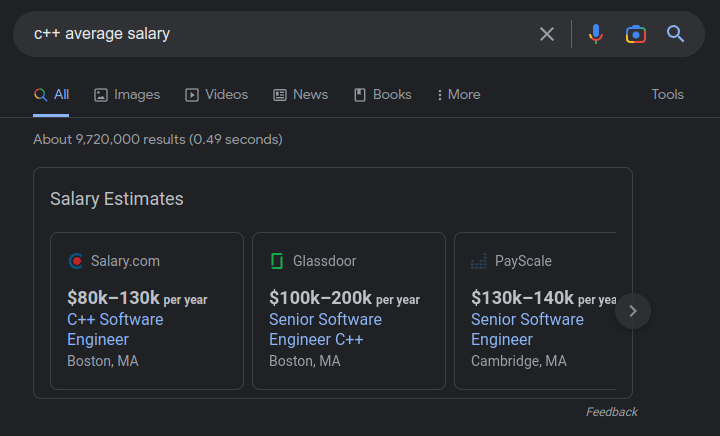Open image search using the camera icon
This screenshot has width=720, height=436.
636,34
